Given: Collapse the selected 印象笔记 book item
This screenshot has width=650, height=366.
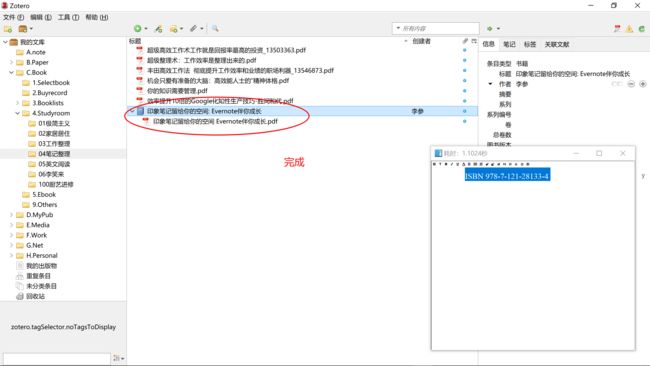Looking at the screenshot, I should 132,111.
